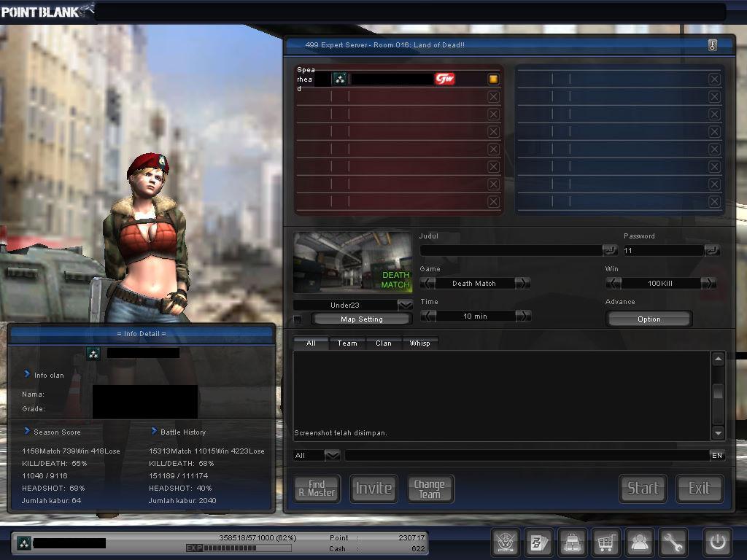Click the 'Screenshot telah disimpan.' chat message
Screen dimensions: 747x560
[341, 433]
